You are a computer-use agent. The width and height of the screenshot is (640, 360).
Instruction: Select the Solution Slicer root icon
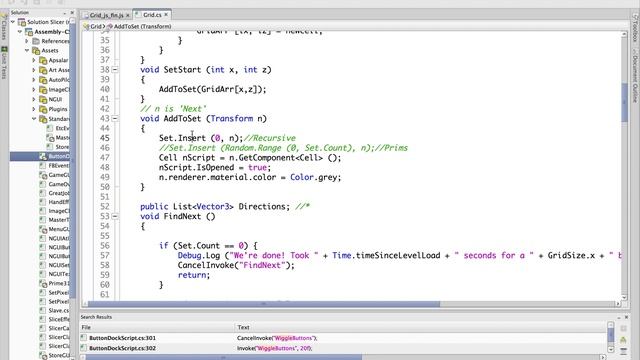22,22
